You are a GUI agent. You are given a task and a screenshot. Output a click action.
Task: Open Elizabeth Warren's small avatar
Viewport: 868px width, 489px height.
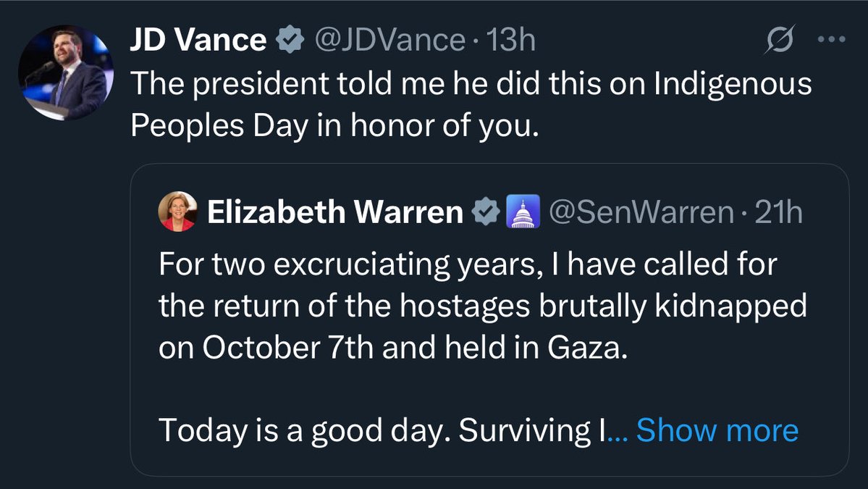pos(177,212)
